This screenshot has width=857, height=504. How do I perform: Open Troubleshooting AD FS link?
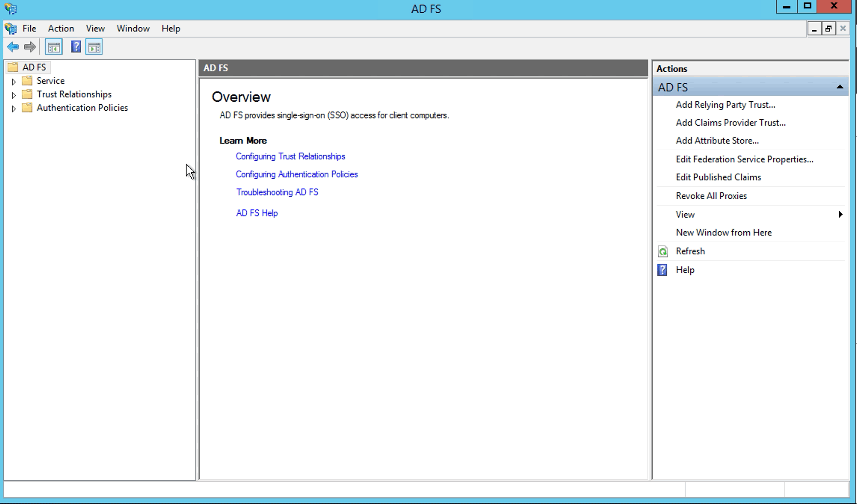277,192
